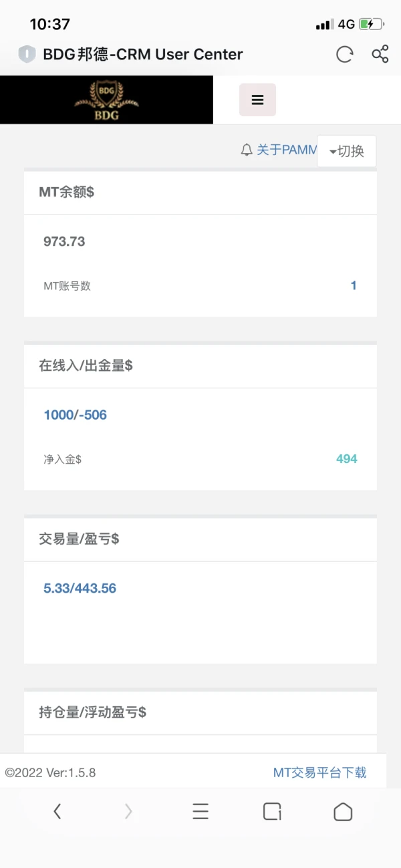Screen dimensions: 401x868
Task: Tap the browser home icon
Action: point(343,811)
